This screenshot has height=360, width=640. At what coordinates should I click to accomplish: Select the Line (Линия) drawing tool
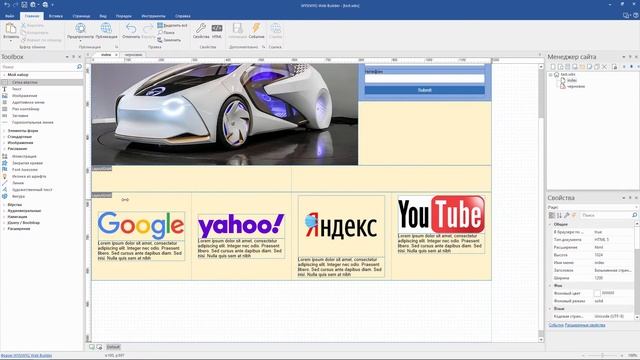click(x=18, y=183)
